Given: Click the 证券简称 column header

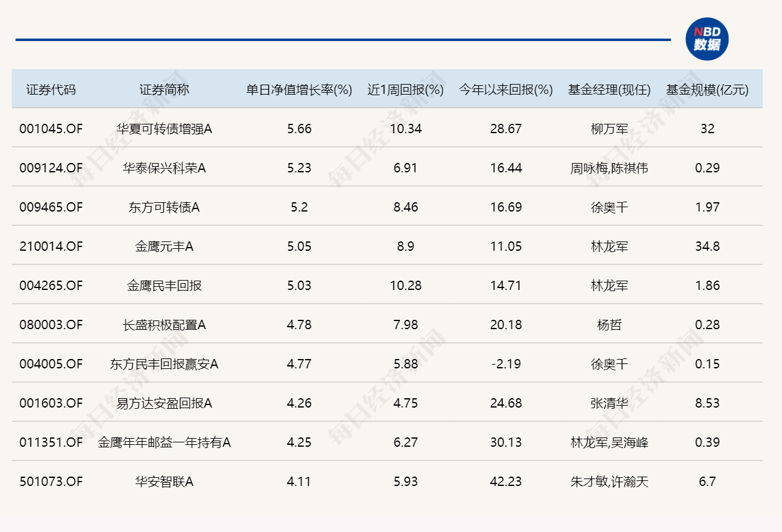Looking at the screenshot, I should [x=164, y=90].
